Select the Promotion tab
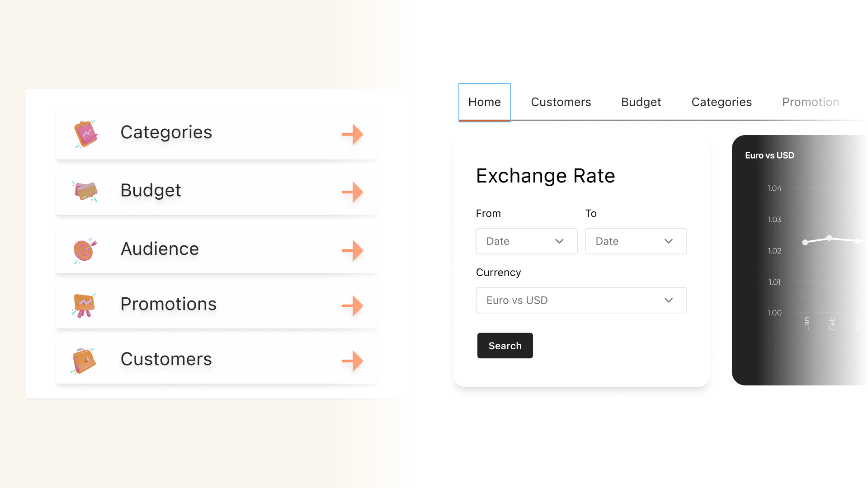Viewport: 868px width, 488px height. coord(810,102)
